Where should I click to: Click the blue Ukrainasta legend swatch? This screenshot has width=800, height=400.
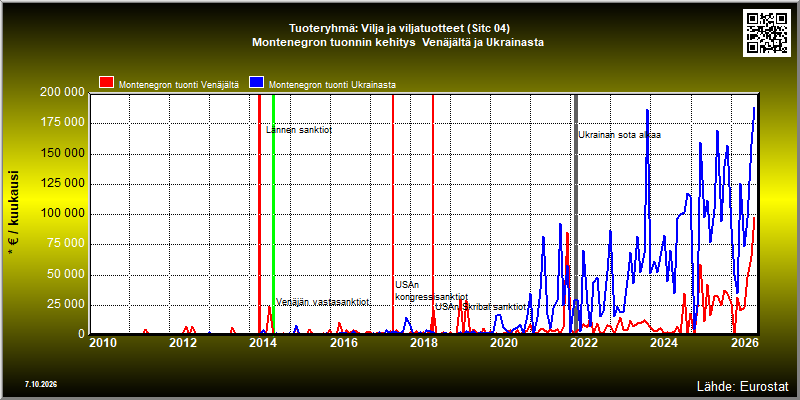tap(257, 83)
